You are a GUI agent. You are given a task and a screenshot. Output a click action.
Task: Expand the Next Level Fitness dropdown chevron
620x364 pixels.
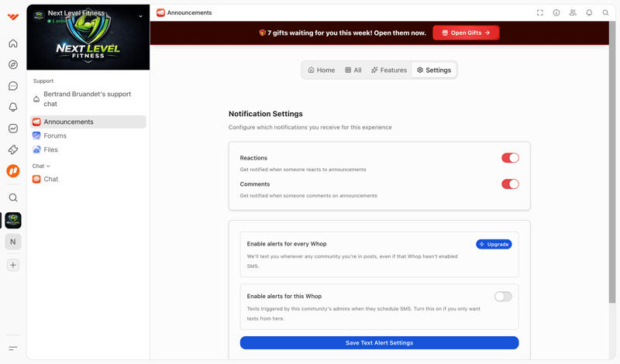(140, 15)
